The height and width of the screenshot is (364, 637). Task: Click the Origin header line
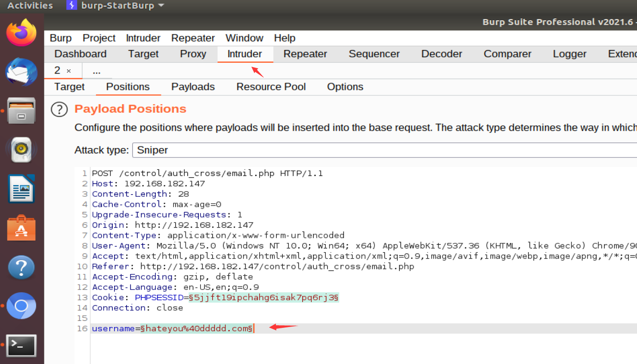(x=173, y=225)
